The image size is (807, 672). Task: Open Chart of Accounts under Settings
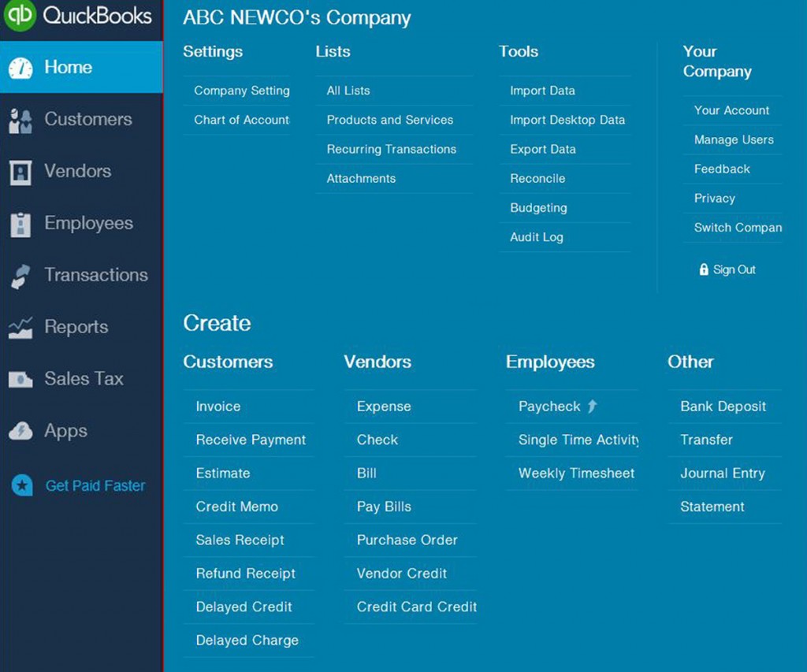point(242,120)
